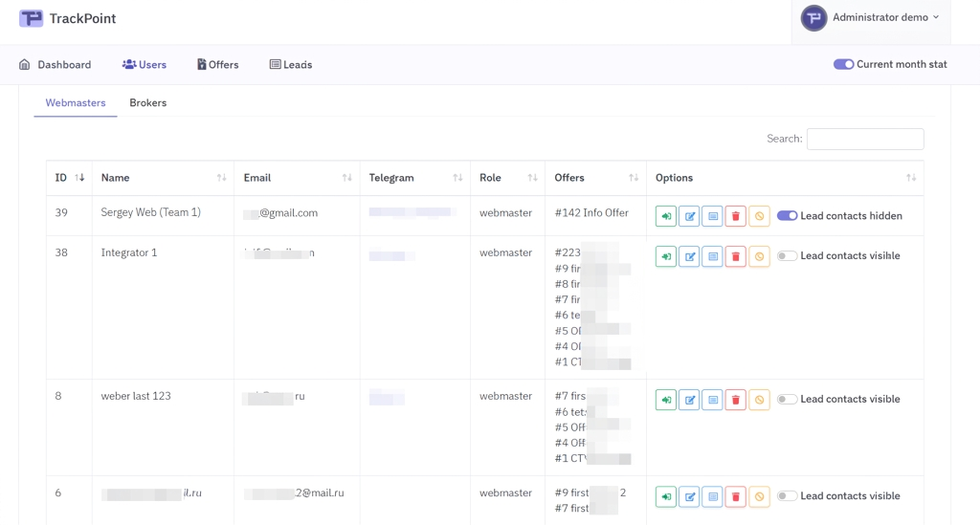Click the webmaster role in Integrator 1 row

coord(505,252)
